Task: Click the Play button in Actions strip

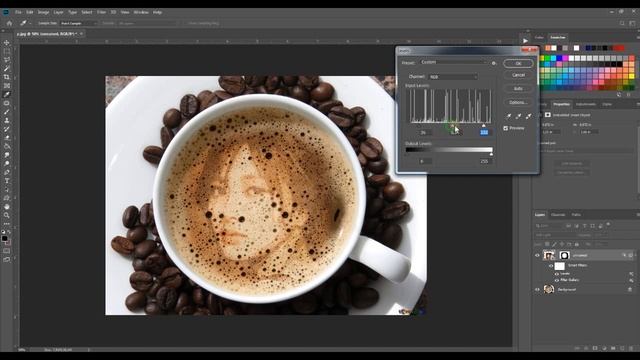Action: [525, 41]
